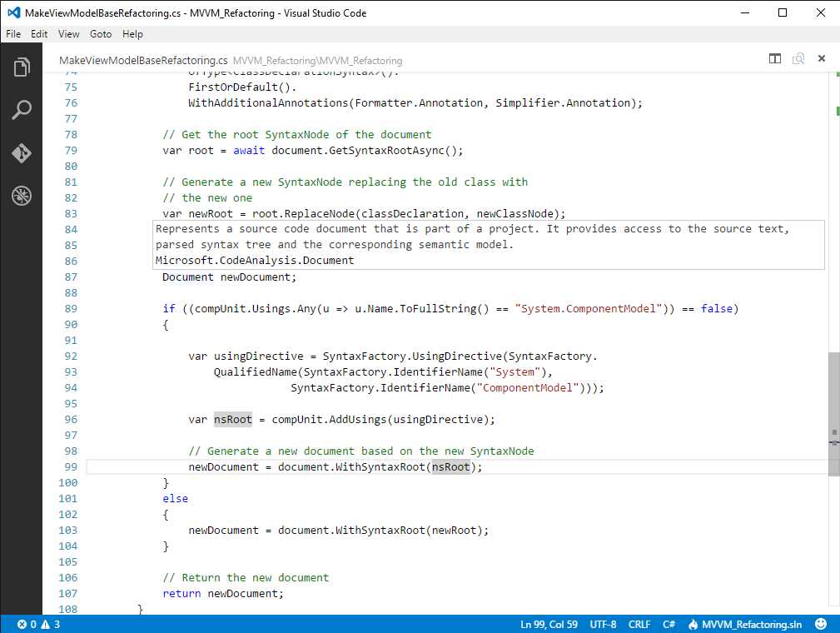Open the Goto menu

[x=100, y=34]
